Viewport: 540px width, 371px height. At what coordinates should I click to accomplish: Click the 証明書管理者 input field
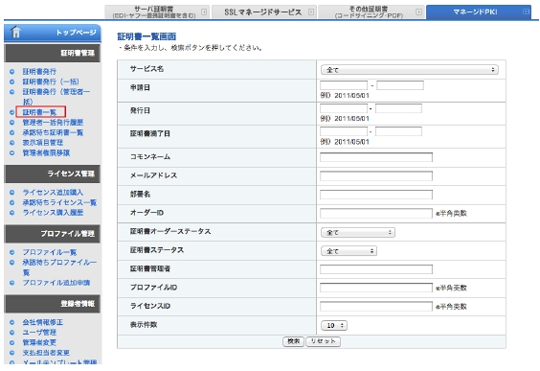[x=376, y=269]
